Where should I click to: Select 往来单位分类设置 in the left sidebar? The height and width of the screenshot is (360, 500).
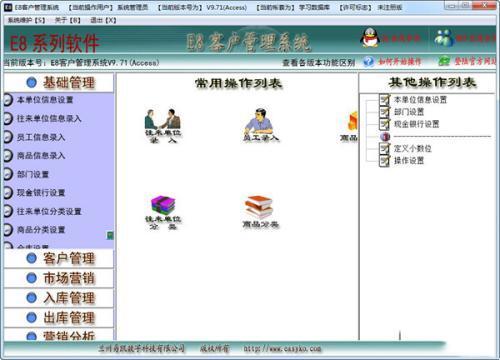[49, 211]
